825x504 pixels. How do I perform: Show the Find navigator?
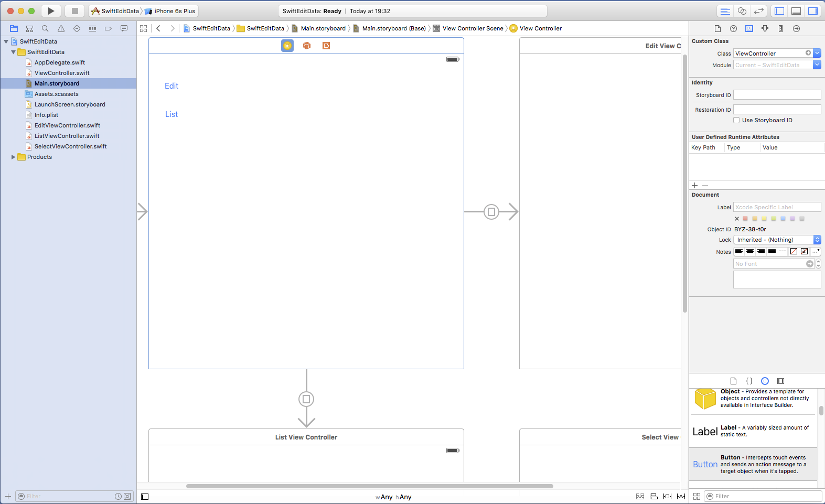(45, 29)
